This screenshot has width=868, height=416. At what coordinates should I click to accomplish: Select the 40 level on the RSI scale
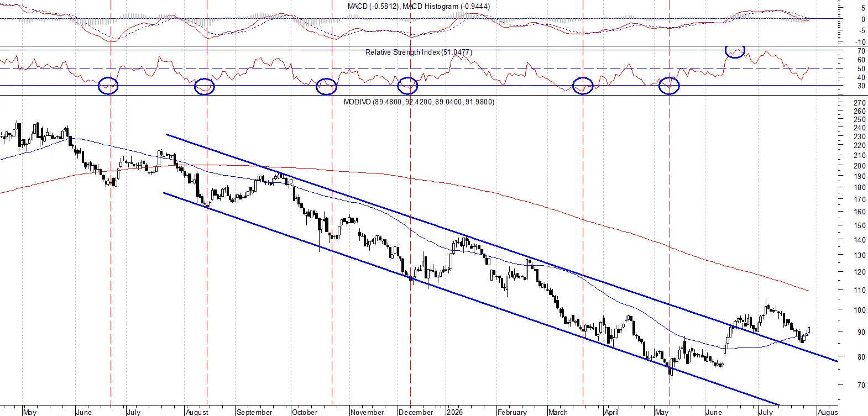[861, 77]
